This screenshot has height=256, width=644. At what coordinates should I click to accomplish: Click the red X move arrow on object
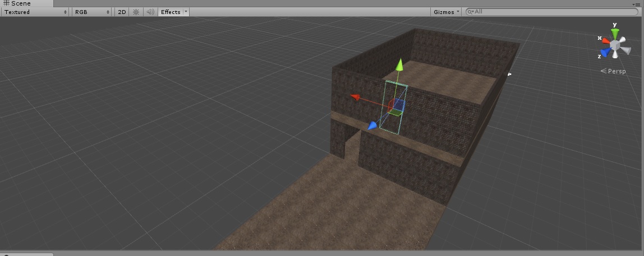point(355,97)
